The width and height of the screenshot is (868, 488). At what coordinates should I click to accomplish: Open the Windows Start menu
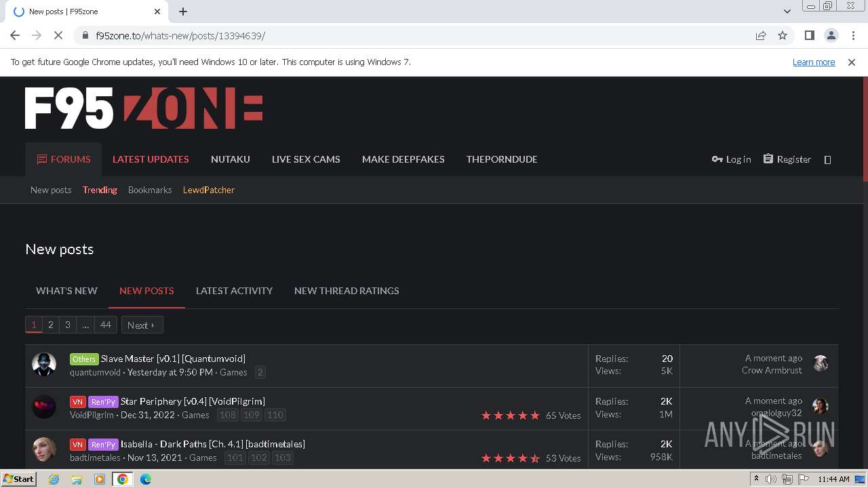18,479
